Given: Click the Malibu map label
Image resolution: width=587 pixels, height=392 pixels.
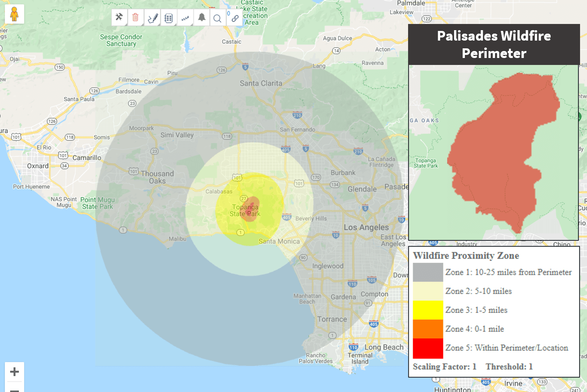Looking at the screenshot, I should 177,239.
